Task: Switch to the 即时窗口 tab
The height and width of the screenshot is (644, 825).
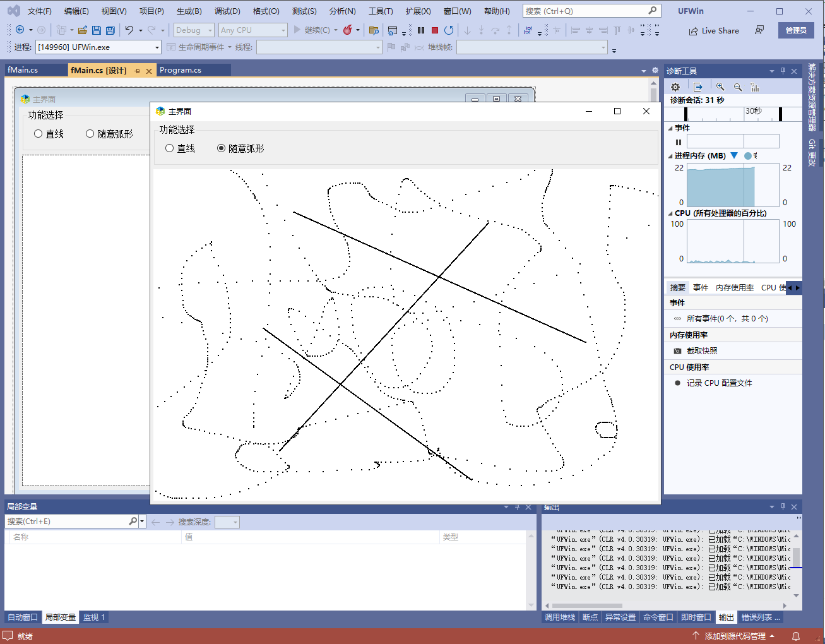Action: pyautogui.click(x=696, y=617)
